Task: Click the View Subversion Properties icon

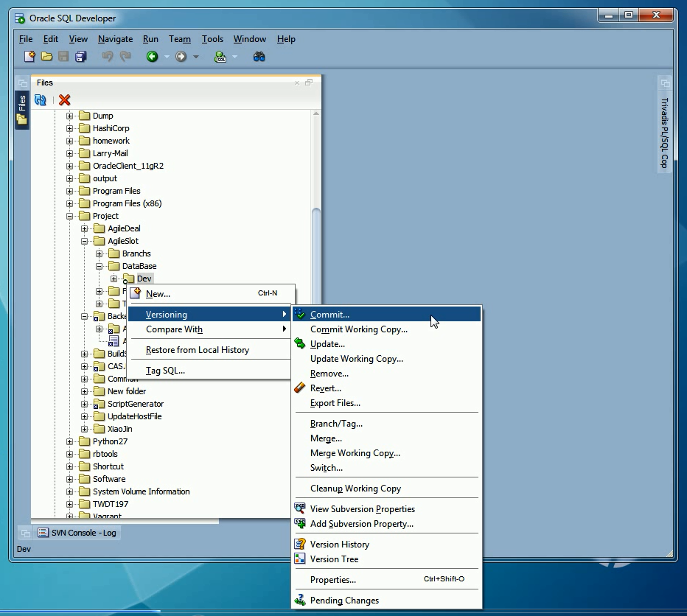Action: 300,508
